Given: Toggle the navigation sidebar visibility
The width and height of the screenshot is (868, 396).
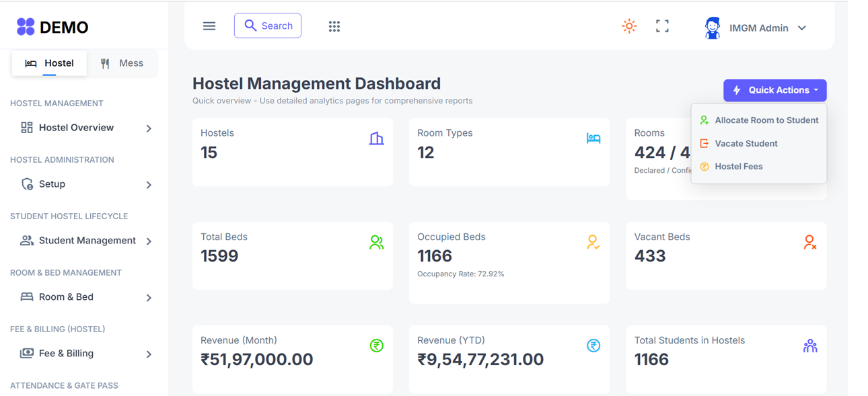Looking at the screenshot, I should pyautogui.click(x=209, y=26).
